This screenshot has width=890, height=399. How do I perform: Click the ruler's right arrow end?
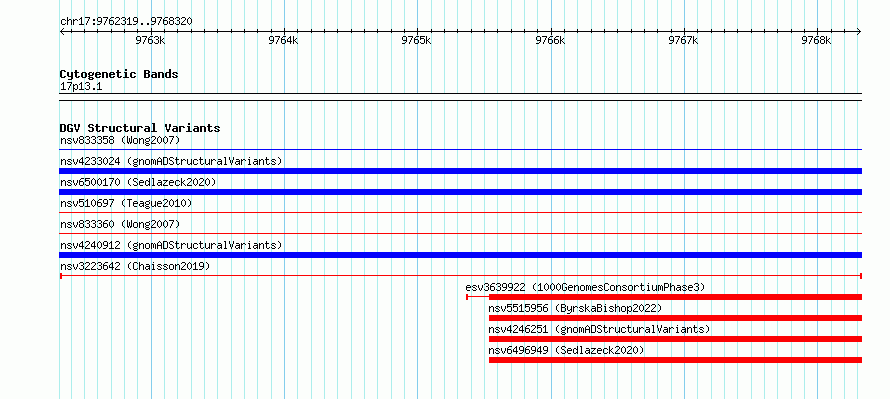pos(859,32)
